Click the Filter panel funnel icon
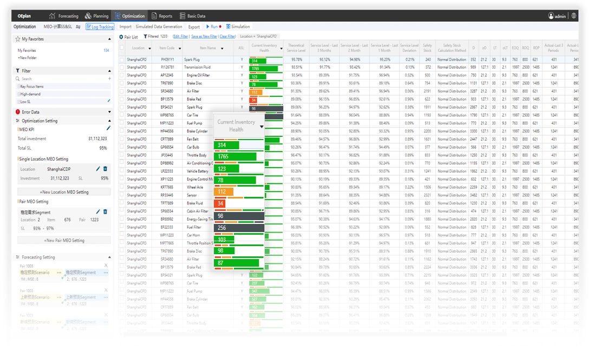Screen dimensions: 594x364 [x=17, y=71]
